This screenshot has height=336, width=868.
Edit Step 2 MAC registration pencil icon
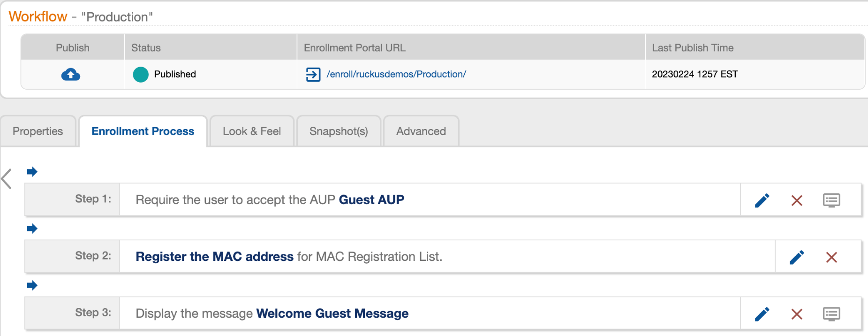[797, 257]
